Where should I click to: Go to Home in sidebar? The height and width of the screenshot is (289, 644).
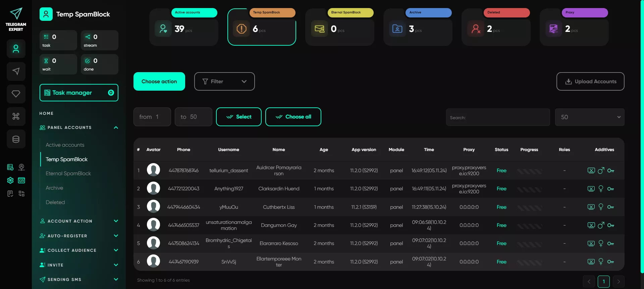(46, 113)
